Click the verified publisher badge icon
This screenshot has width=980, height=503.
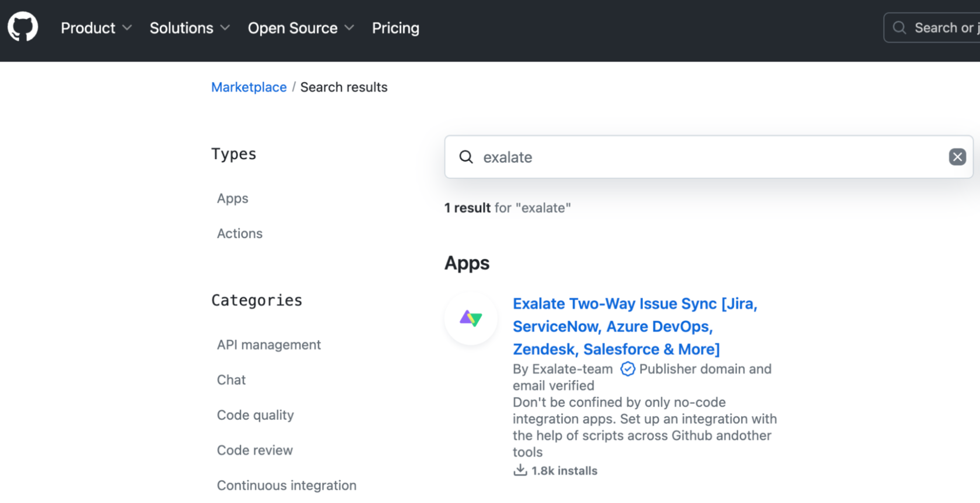[x=628, y=369]
